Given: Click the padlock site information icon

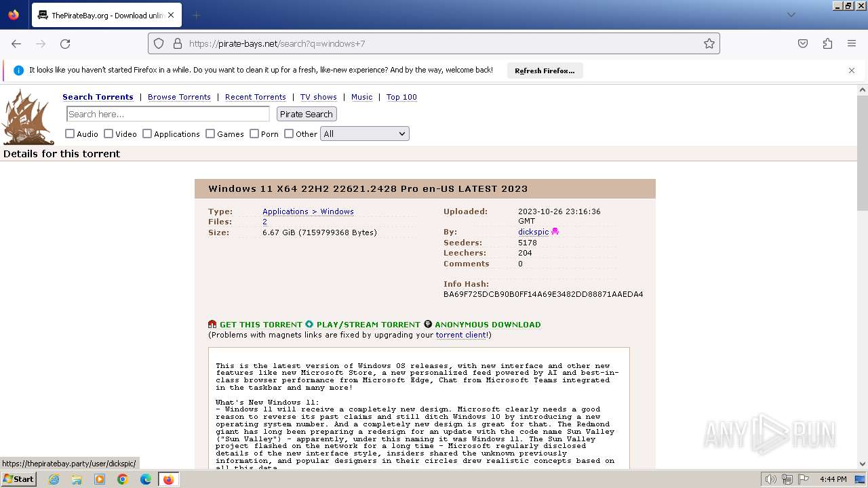Looking at the screenshot, I should (x=178, y=43).
